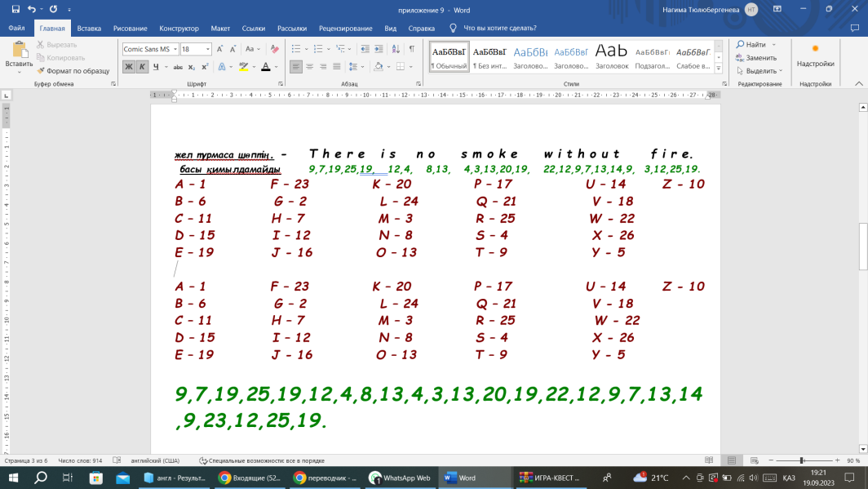Switch to the Рисование tab
The height and width of the screenshot is (489, 868).
pyautogui.click(x=130, y=28)
